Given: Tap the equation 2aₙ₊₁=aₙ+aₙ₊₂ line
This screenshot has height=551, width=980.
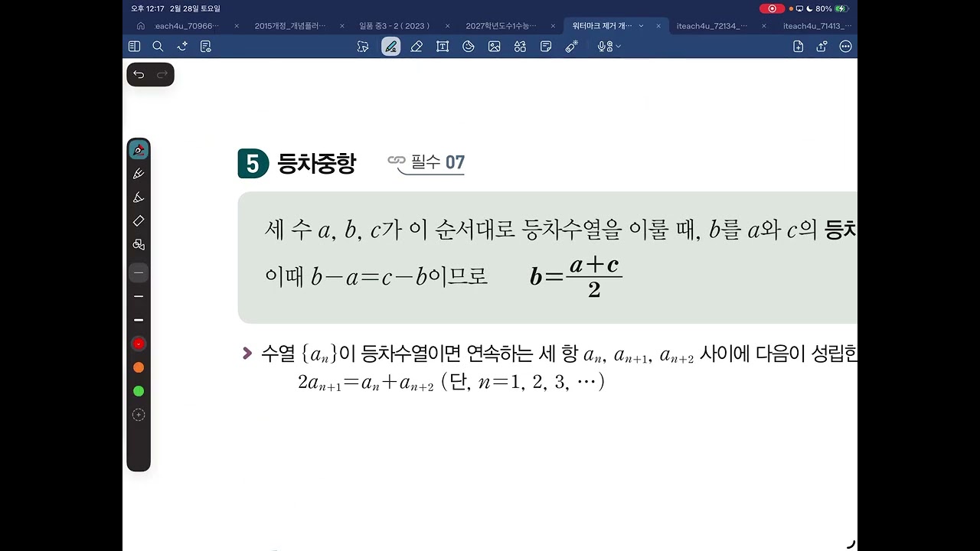Looking at the screenshot, I should pyautogui.click(x=451, y=382).
